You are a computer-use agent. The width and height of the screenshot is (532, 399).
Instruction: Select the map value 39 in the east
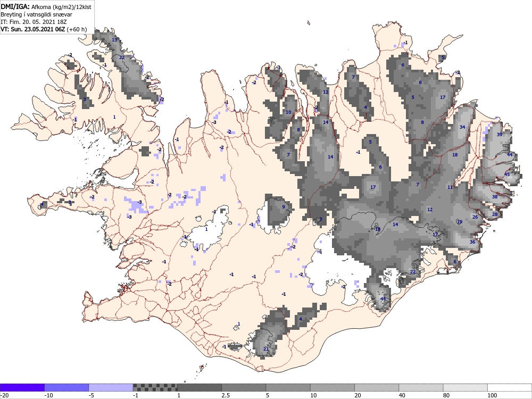click(500, 135)
